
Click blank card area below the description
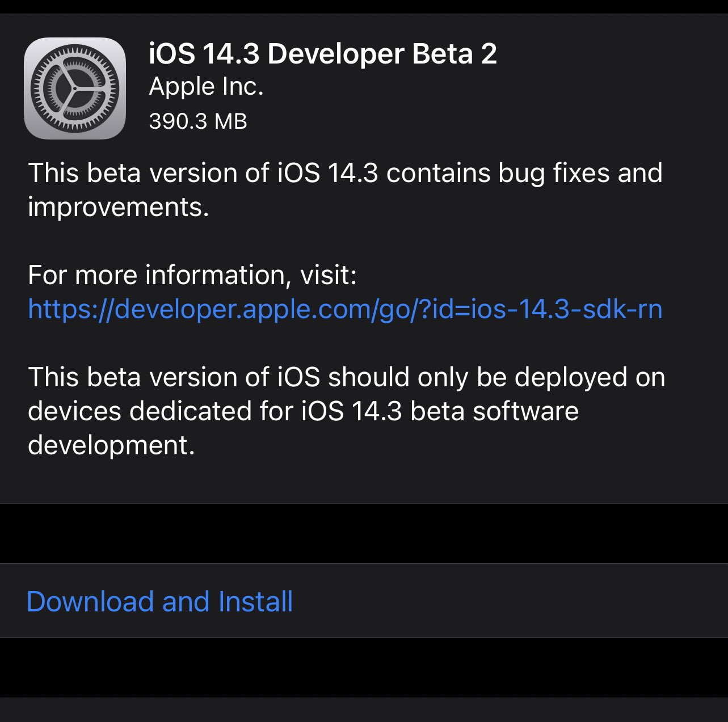[363, 479]
